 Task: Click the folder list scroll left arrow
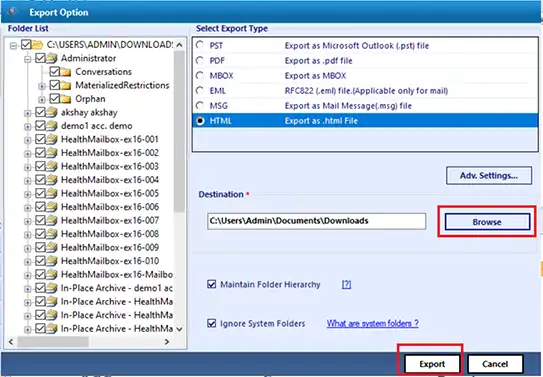click(x=11, y=342)
